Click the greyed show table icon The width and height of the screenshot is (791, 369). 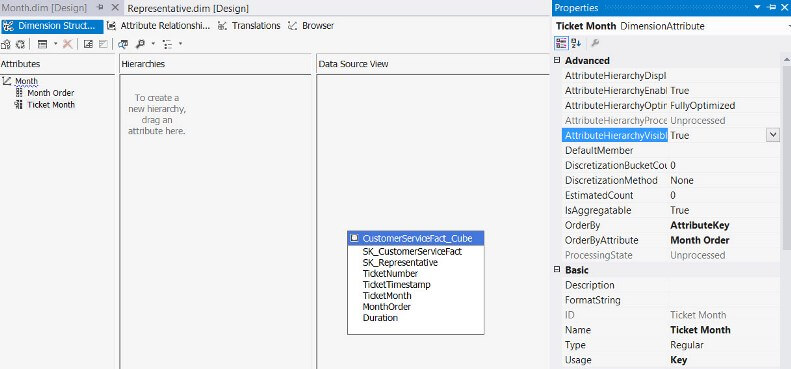point(103,44)
